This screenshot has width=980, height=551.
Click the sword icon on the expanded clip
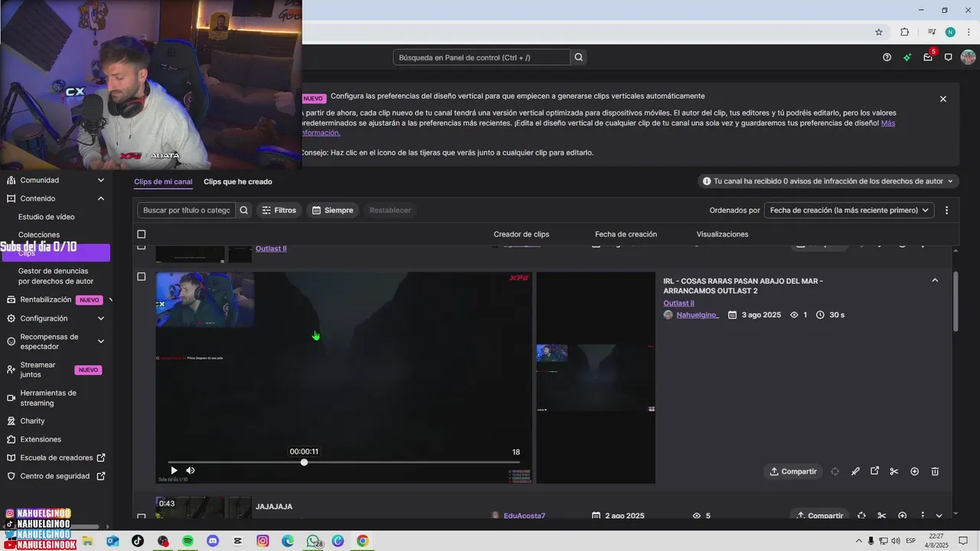(855, 471)
